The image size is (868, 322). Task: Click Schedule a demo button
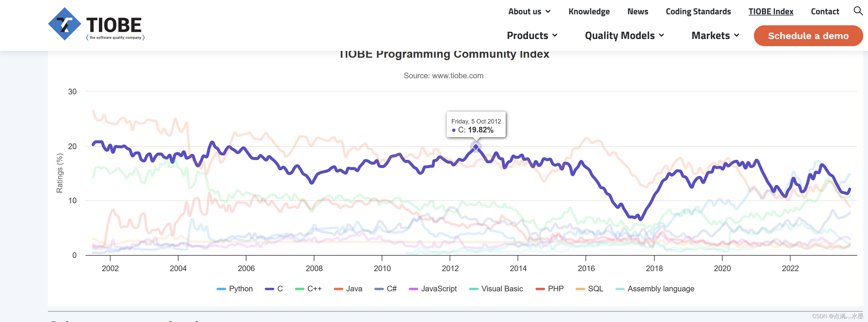(x=808, y=36)
